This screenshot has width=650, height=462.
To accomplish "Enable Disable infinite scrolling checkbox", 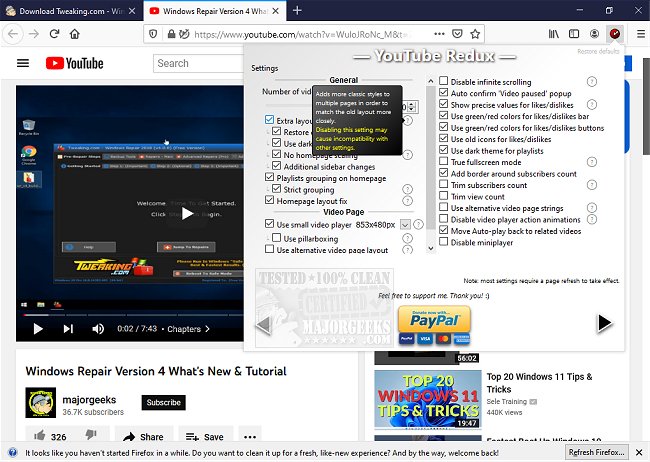I will click(444, 81).
